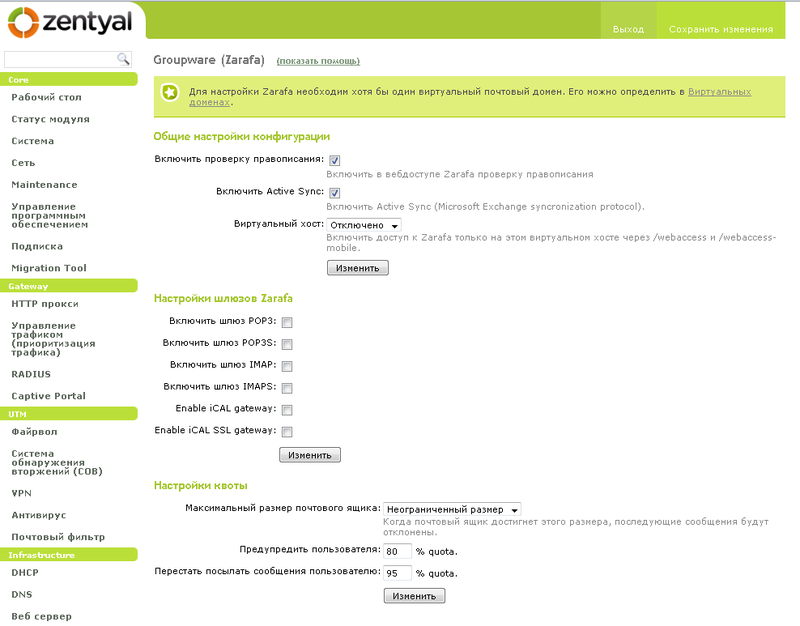Open the mailbox maximum size dropdown

[x=452, y=509]
